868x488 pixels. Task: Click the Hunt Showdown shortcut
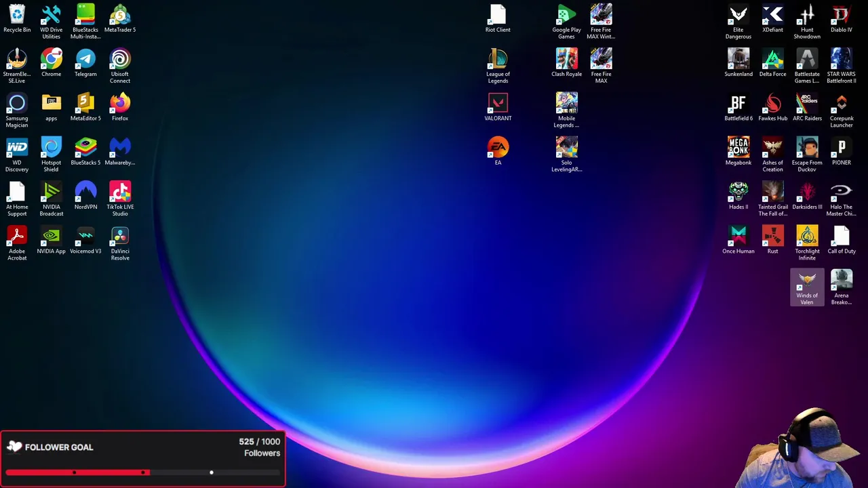(x=807, y=14)
